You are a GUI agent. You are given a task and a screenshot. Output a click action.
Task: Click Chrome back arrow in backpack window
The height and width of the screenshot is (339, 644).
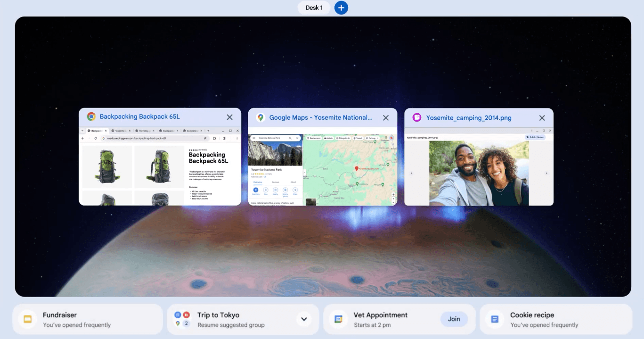(x=82, y=138)
